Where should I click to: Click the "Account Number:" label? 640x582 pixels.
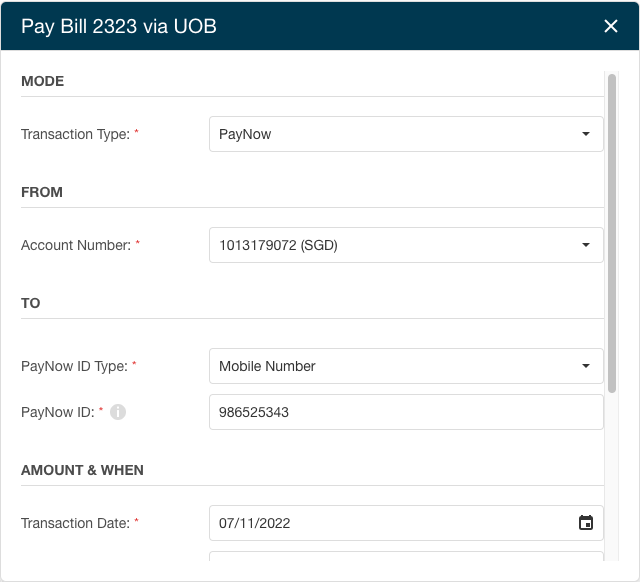[x=76, y=245]
